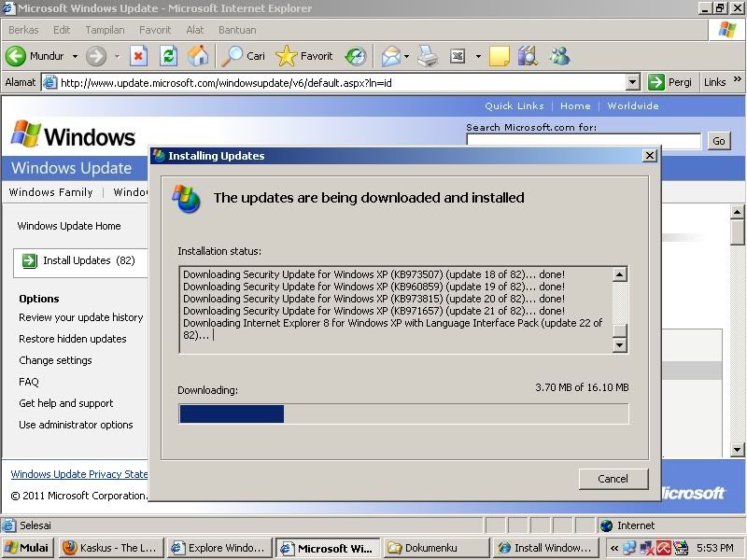Print the page with the printer icon
The width and height of the screenshot is (747, 560).
pyautogui.click(x=428, y=56)
